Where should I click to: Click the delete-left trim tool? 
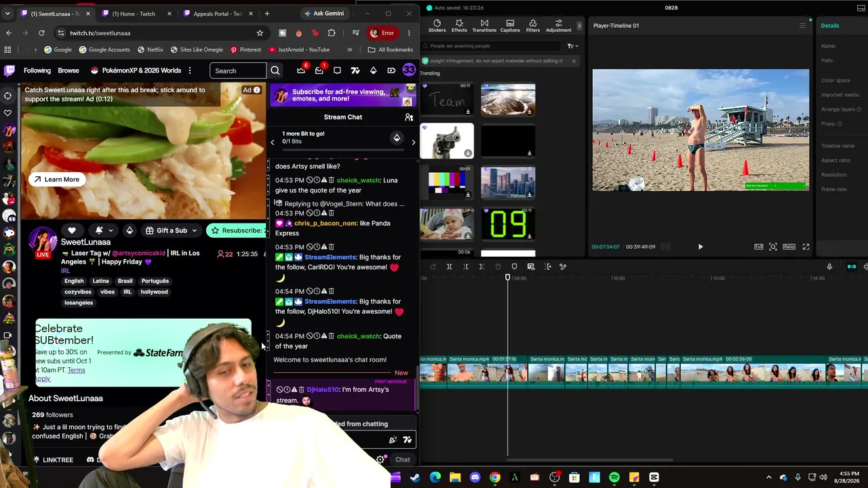pyautogui.click(x=465, y=267)
